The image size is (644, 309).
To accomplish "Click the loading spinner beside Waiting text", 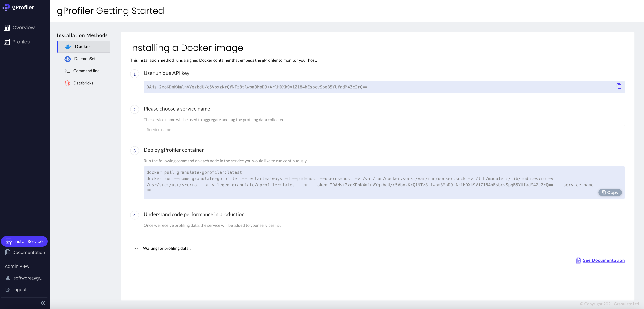I will coord(136,248).
